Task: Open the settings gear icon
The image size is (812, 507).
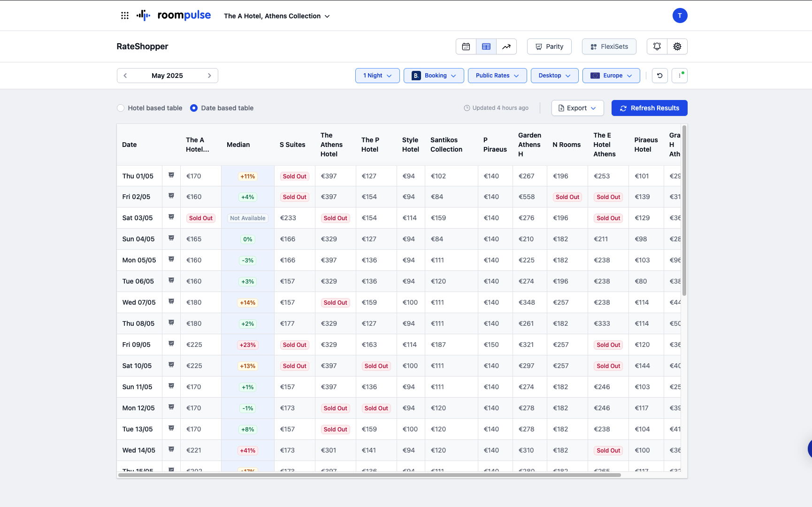Action: (x=677, y=46)
